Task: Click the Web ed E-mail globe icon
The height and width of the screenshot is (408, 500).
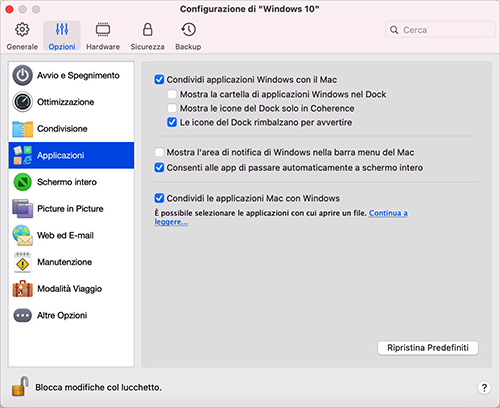Action: (23, 235)
